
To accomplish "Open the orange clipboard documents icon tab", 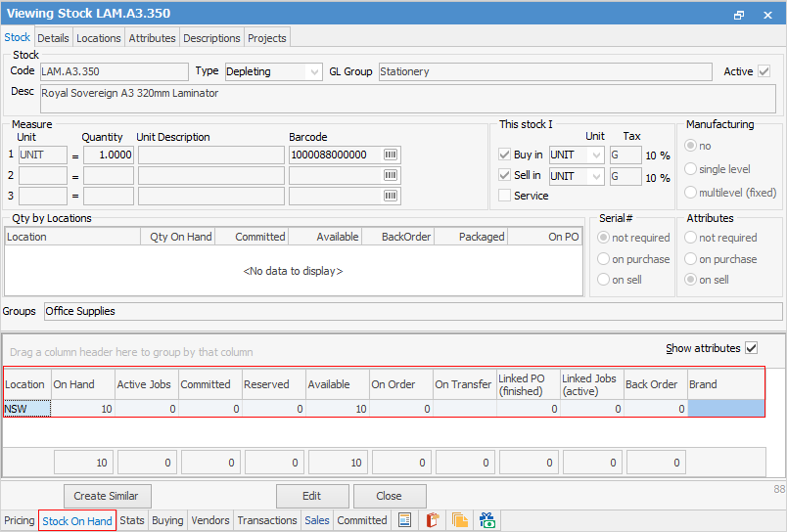I will coord(432,520).
